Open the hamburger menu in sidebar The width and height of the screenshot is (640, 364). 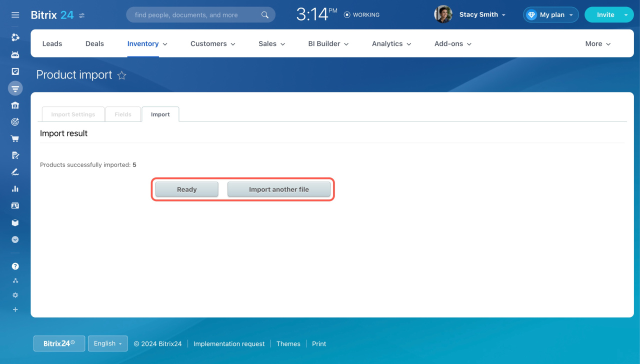[x=15, y=15]
